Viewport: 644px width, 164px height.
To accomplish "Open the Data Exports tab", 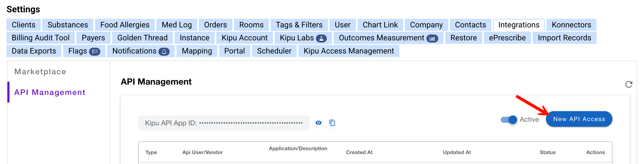I will pos(34,51).
